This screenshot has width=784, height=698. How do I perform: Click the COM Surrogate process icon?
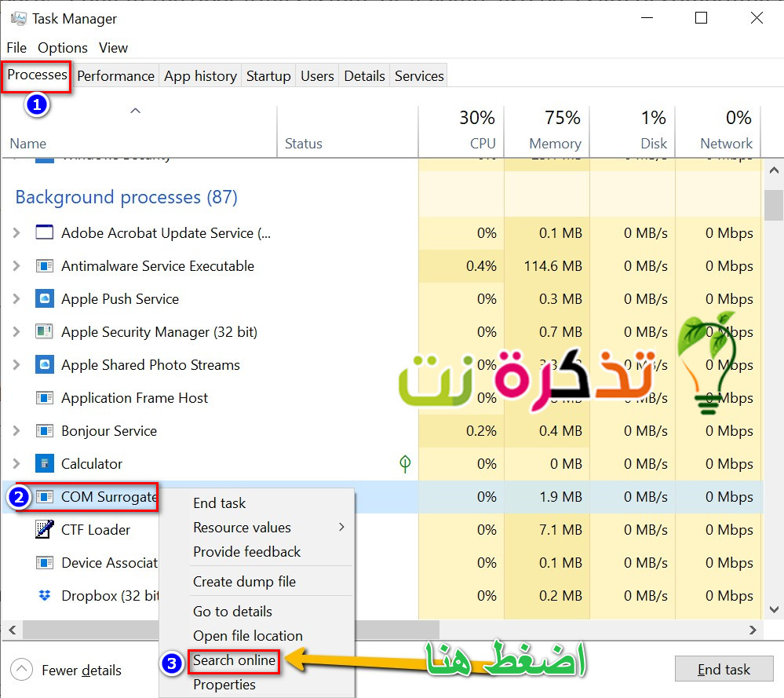pyautogui.click(x=45, y=497)
